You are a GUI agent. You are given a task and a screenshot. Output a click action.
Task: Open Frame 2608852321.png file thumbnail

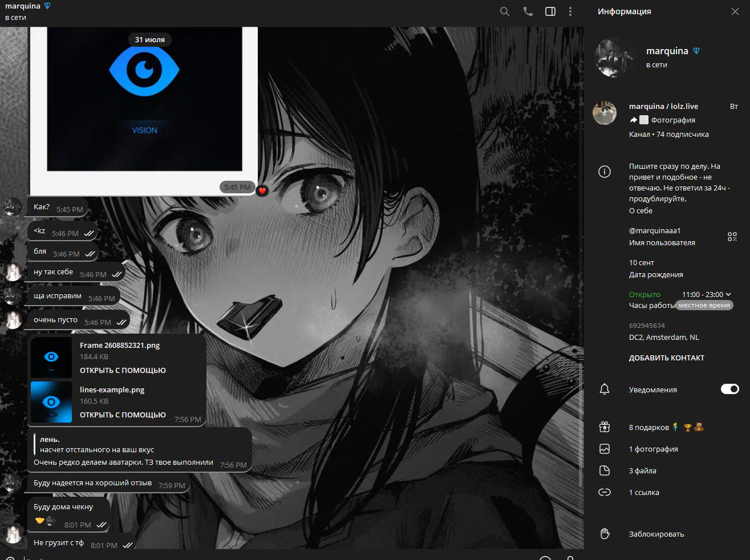coord(51,358)
